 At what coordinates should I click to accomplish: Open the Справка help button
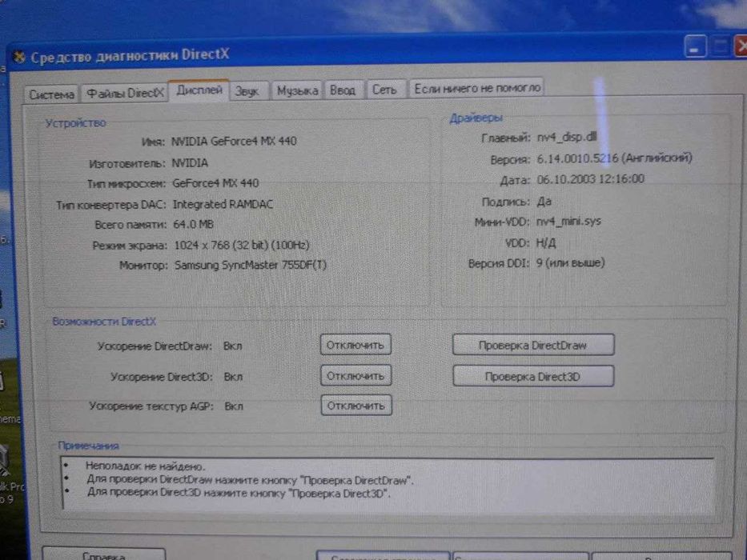coord(104,554)
